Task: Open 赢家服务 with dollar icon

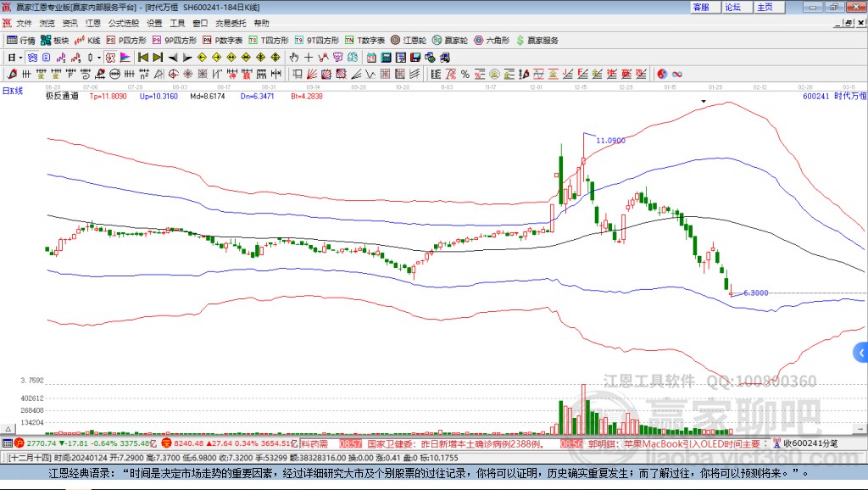Action: point(537,41)
